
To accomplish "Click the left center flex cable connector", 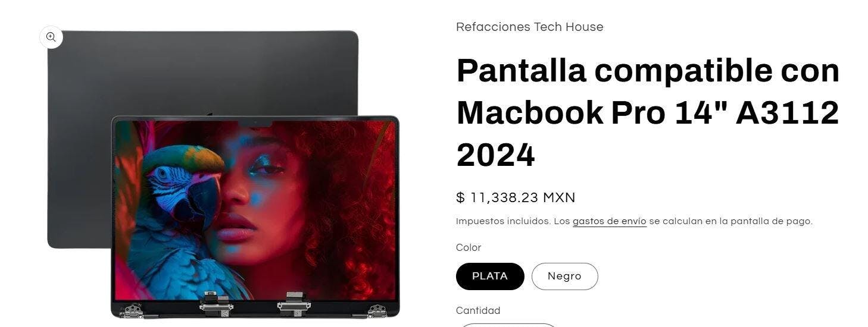I will tap(216, 303).
